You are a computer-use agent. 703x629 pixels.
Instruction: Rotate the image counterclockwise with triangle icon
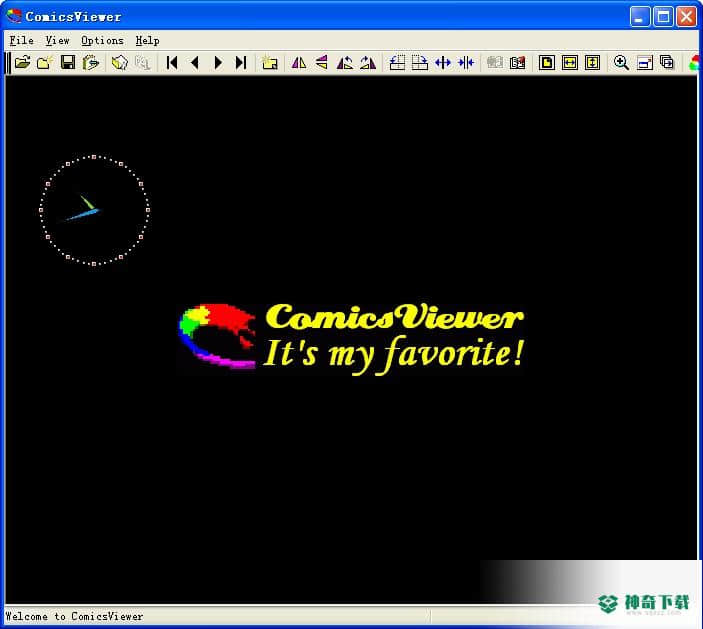(x=344, y=62)
